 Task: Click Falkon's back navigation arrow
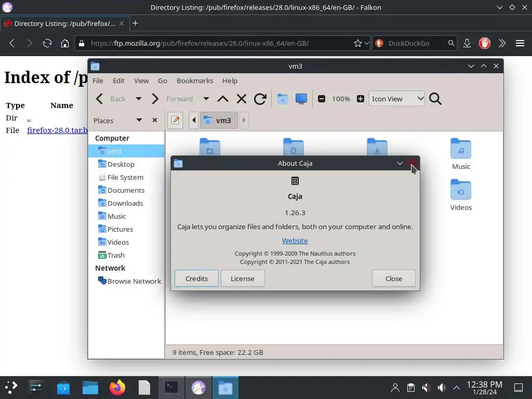pyautogui.click(x=12, y=43)
